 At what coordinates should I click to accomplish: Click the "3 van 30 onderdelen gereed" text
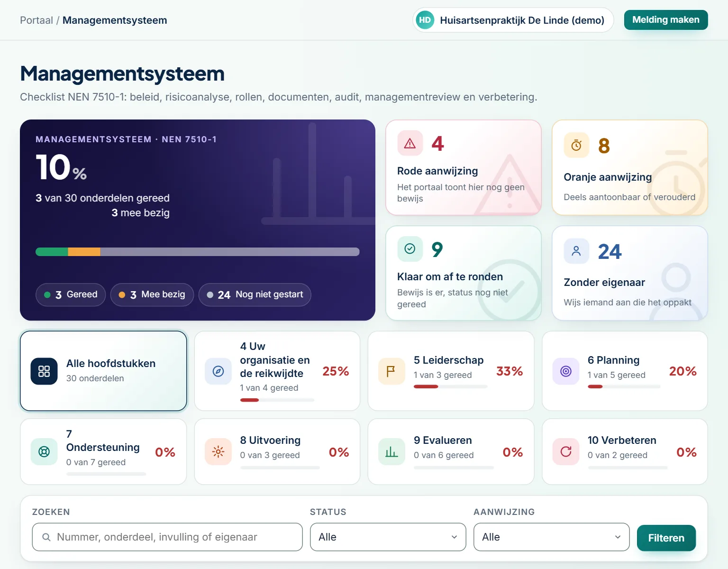point(102,198)
